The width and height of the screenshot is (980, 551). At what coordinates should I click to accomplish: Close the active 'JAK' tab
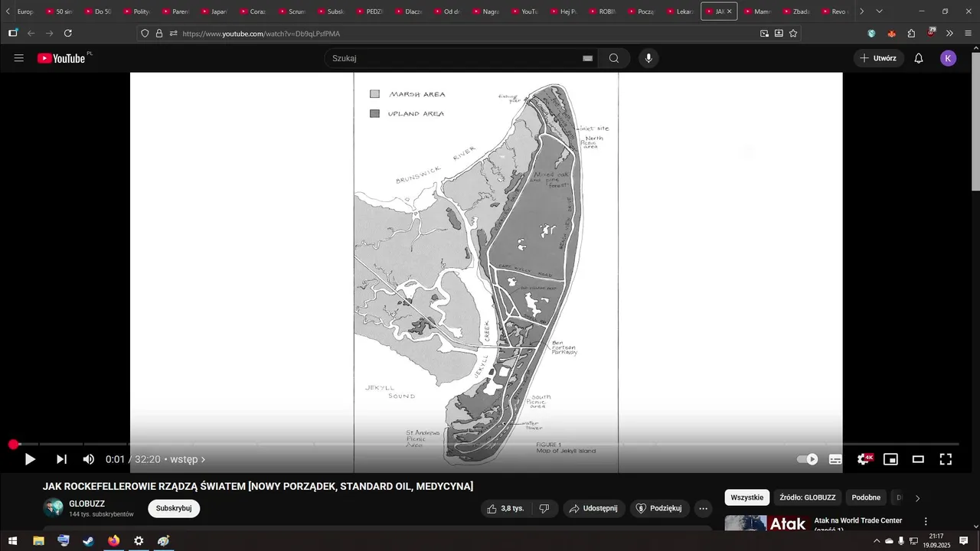point(729,11)
